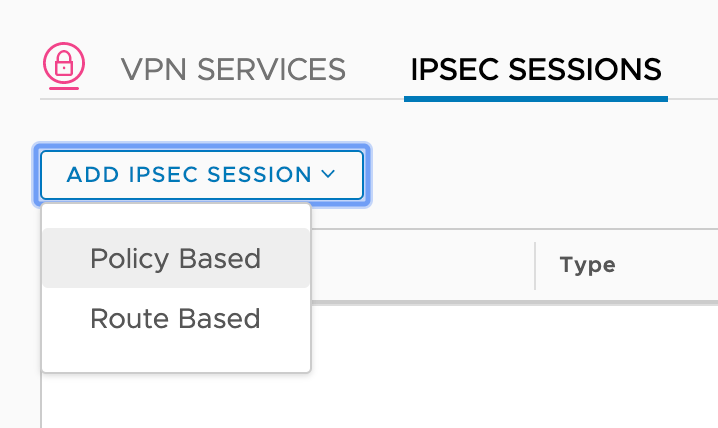Select the IPSEC Sessions tab

coord(535,69)
